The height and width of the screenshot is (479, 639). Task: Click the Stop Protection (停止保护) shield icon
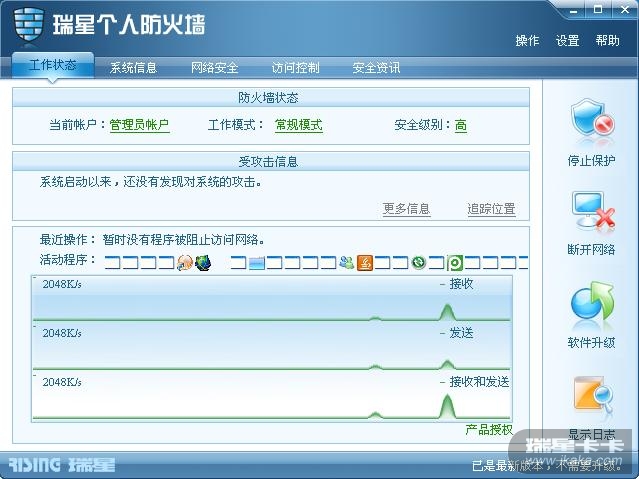pyautogui.click(x=592, y=119)
